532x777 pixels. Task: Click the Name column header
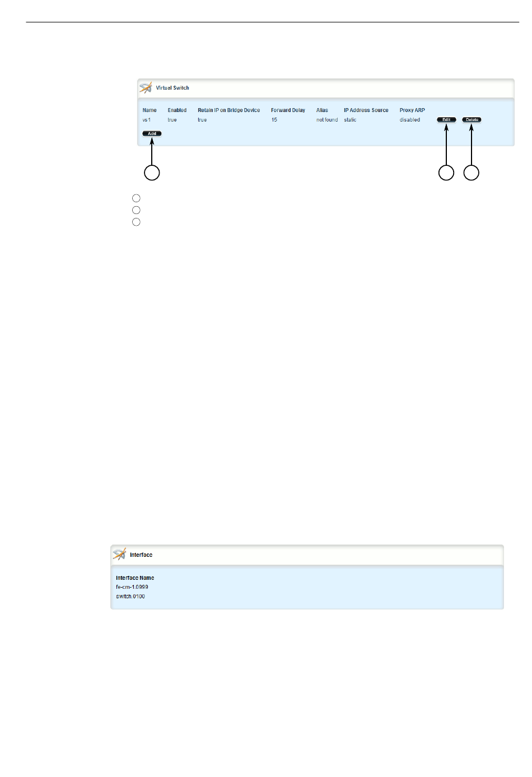click(x=150, y=110)
